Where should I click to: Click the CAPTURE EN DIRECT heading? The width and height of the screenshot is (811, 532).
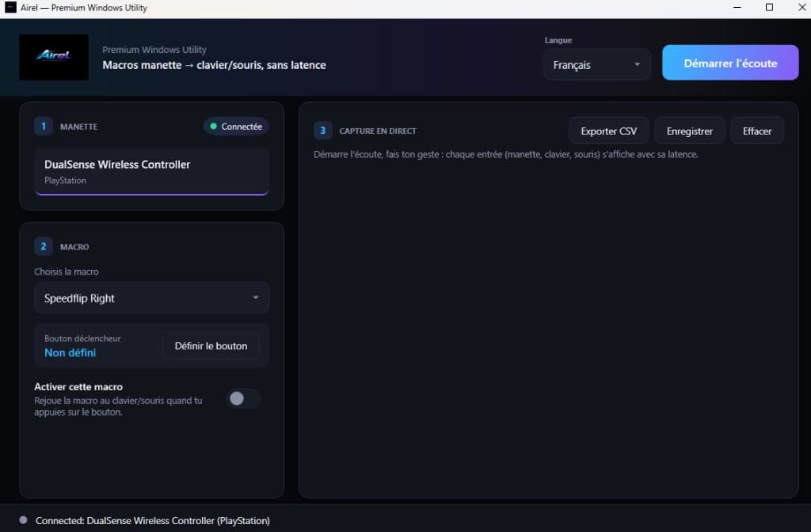pyautogui.click(x=378, y=131)
